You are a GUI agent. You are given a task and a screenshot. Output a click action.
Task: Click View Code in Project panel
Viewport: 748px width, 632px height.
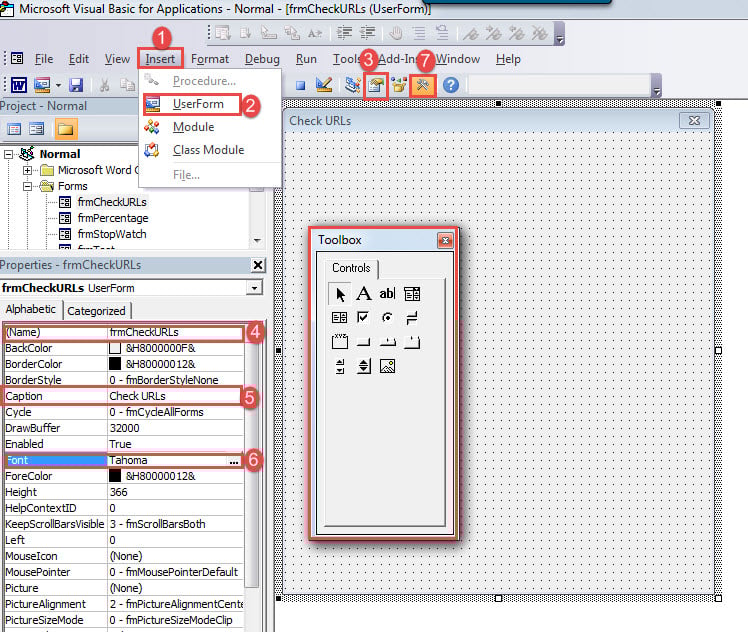point(14,129)
